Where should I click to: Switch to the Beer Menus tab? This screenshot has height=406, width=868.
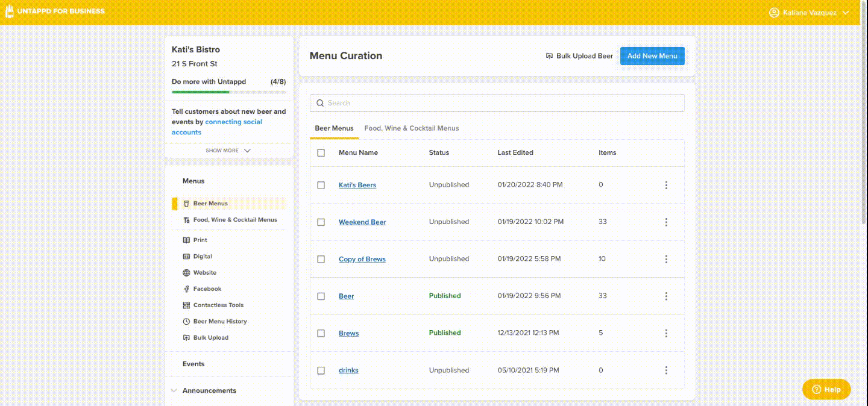point(334,128)
